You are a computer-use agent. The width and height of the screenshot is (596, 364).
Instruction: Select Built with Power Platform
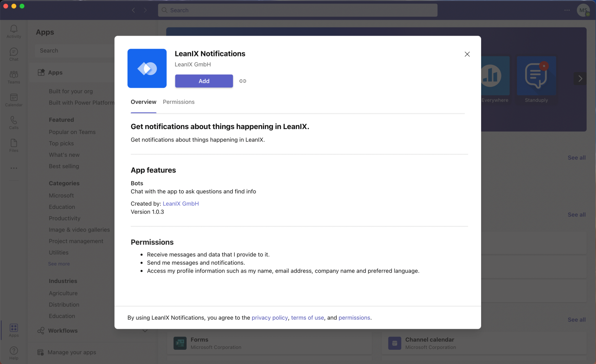coord(81,103)
